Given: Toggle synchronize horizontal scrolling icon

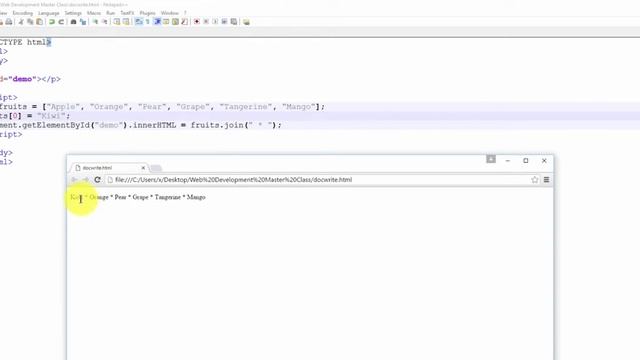Looking at the screenshot, I should tap(126, 22).
